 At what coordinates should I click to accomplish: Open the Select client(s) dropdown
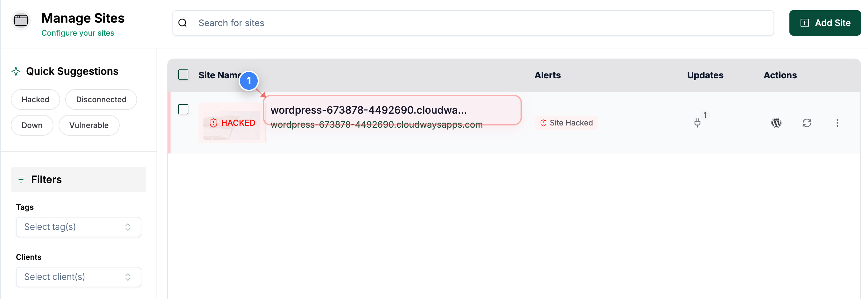79,277
